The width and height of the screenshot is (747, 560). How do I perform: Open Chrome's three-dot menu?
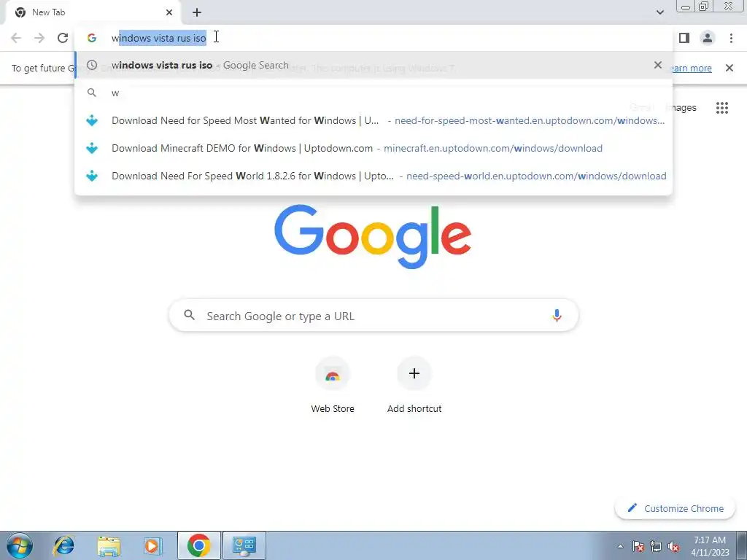tap(731, 38)
